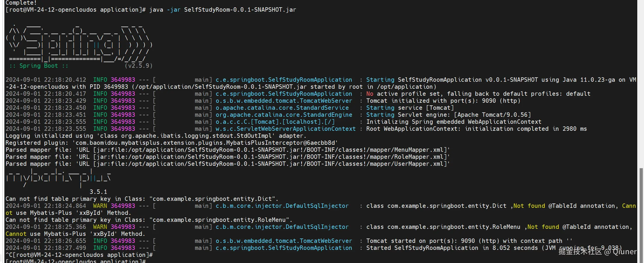
Task: Select 'class com.example.springboot.entity.RoleMenu' warning text
Action: tap(443, 227)
